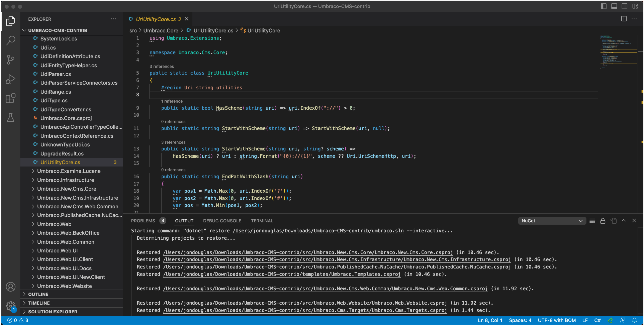Toggle secondary side bar layout icon
Image resolution: width=644 pixels, height=326 pixels.
pyautogui.click(x=624, y=6)
